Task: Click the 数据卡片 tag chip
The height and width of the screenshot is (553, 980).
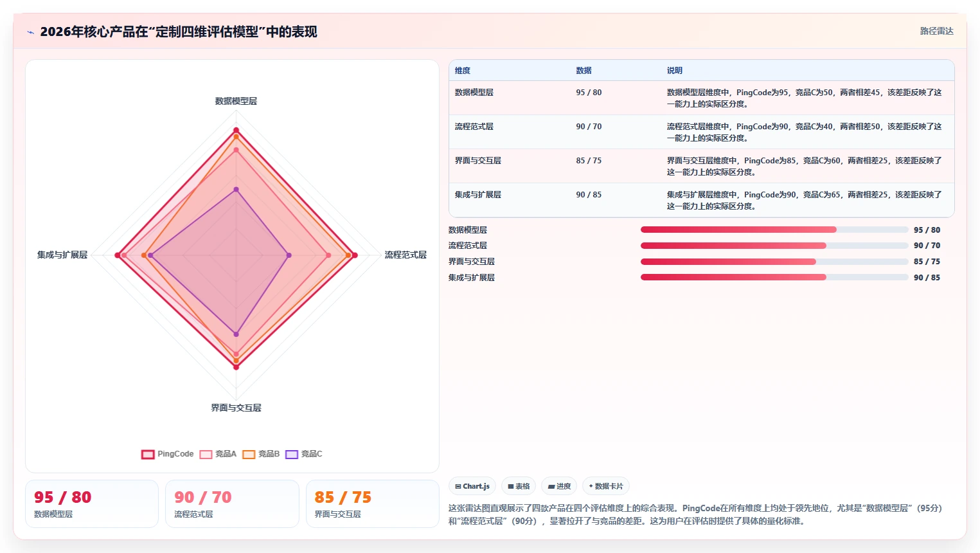Action: 606,486
